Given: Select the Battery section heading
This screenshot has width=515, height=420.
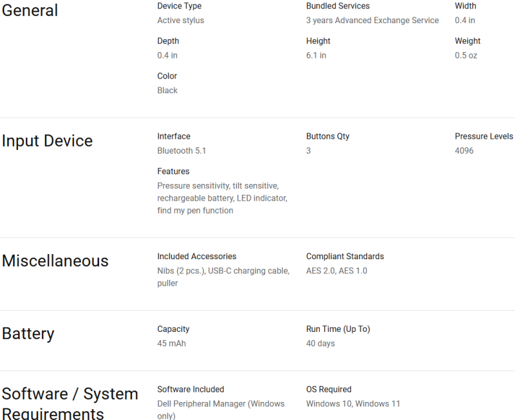Looking at the screenshot, I should coord(28,334).
